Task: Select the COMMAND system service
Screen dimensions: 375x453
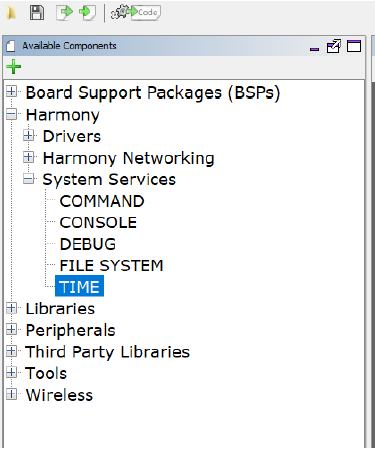Action: (102, 201)
